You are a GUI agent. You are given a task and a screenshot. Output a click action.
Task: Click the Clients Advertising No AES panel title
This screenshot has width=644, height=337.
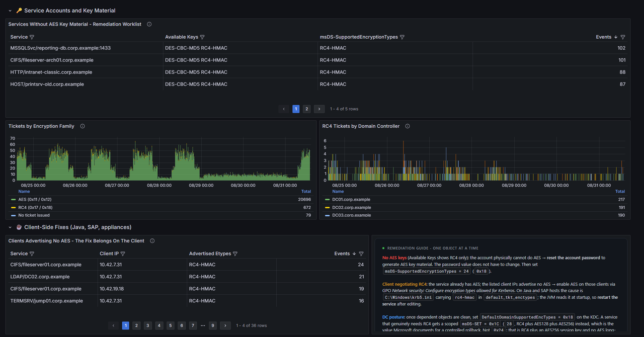(76, 241)
